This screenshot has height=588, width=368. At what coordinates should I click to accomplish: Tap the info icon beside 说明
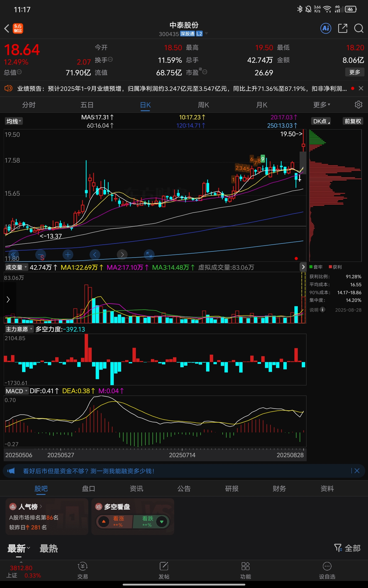tap(322, 310)
